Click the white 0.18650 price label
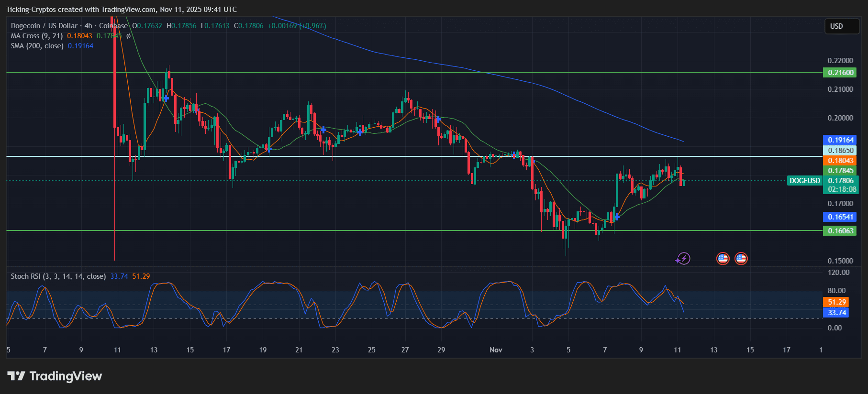 coord(840,151)
